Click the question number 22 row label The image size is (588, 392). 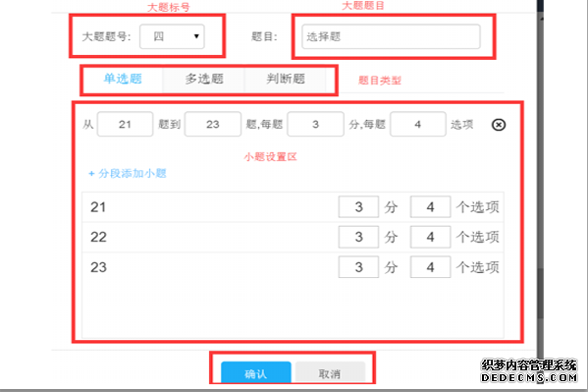[x=98, y=237]
